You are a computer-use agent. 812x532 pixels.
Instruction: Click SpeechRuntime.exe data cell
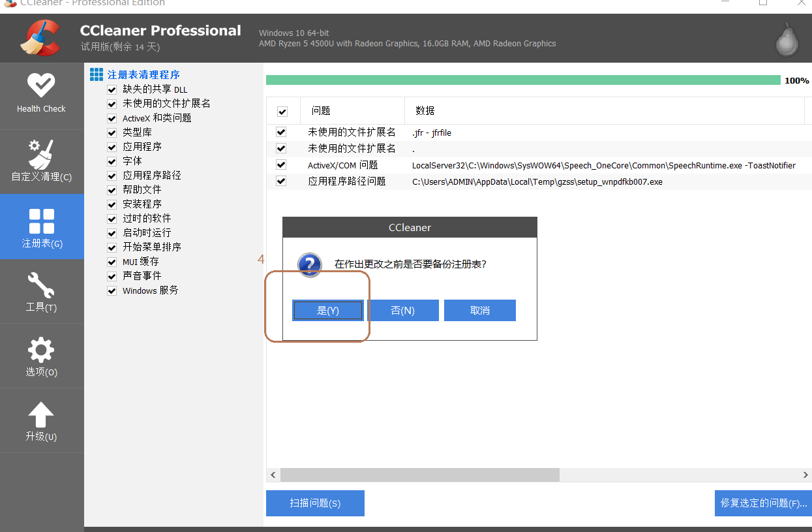click(x=604, y=165)
